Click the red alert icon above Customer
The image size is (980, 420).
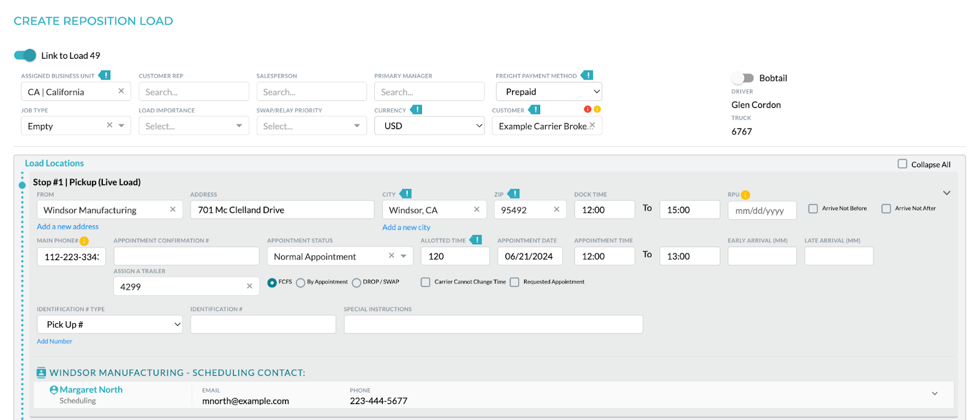(x=587, y=110)
